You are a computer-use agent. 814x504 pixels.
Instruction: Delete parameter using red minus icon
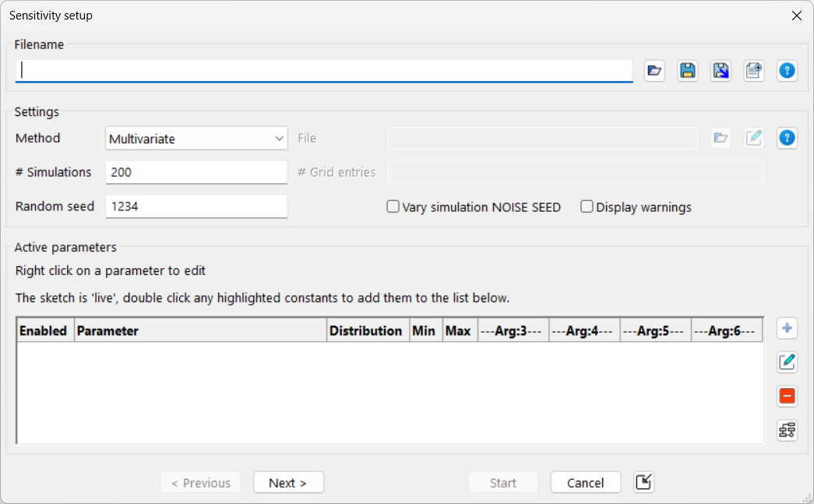(x=788, y=396)
